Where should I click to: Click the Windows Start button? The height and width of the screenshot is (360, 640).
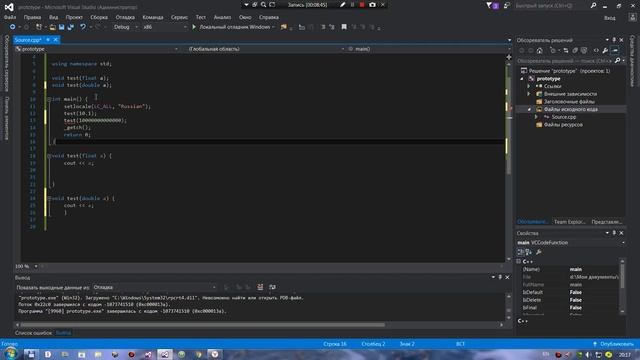point(11,354)
